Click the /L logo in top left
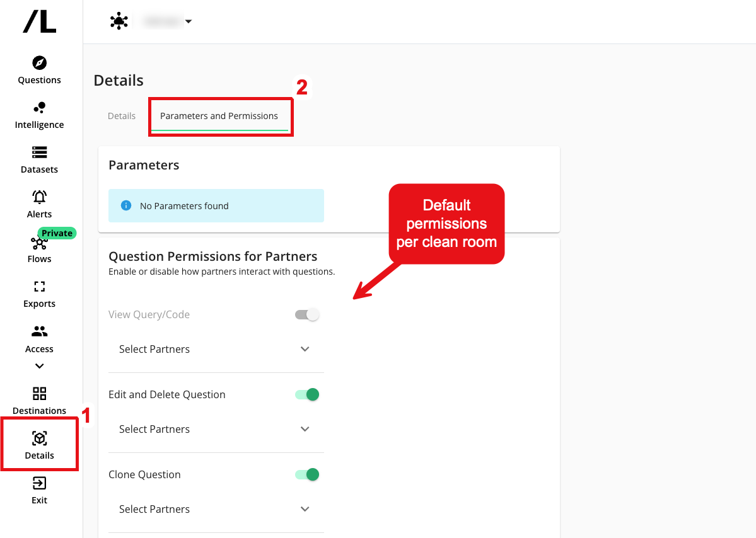Viewport: 756px width, 538px height. [40, 22]
